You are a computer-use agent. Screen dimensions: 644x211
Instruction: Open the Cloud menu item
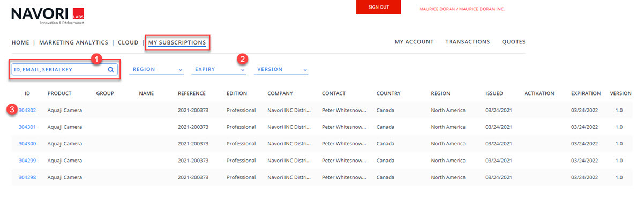pos(128,42)
